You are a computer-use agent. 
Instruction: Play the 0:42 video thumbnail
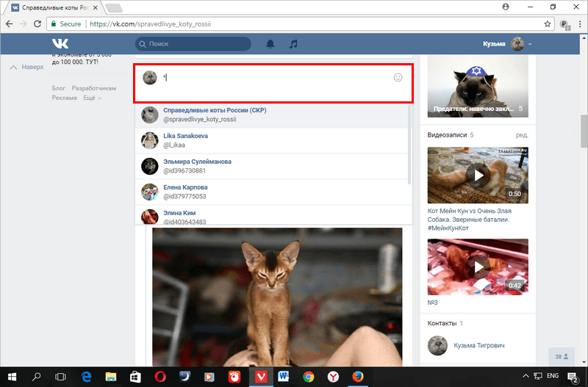(x=478, y=267)
